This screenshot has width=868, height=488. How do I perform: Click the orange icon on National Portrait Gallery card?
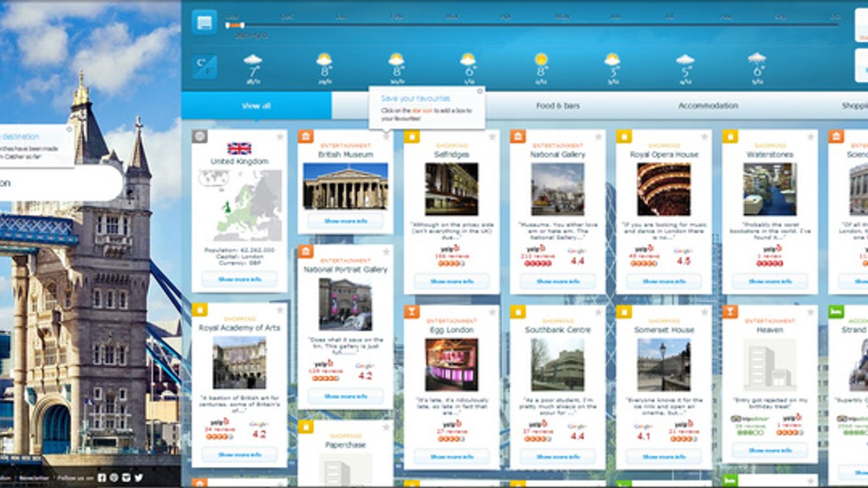(305, 251)
